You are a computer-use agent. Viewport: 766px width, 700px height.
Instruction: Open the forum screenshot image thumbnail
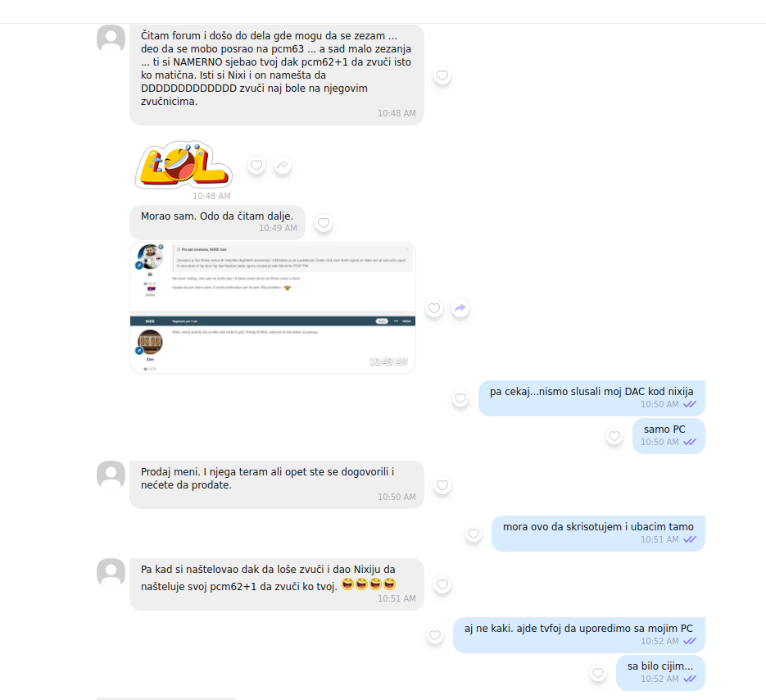pos(273,308)
